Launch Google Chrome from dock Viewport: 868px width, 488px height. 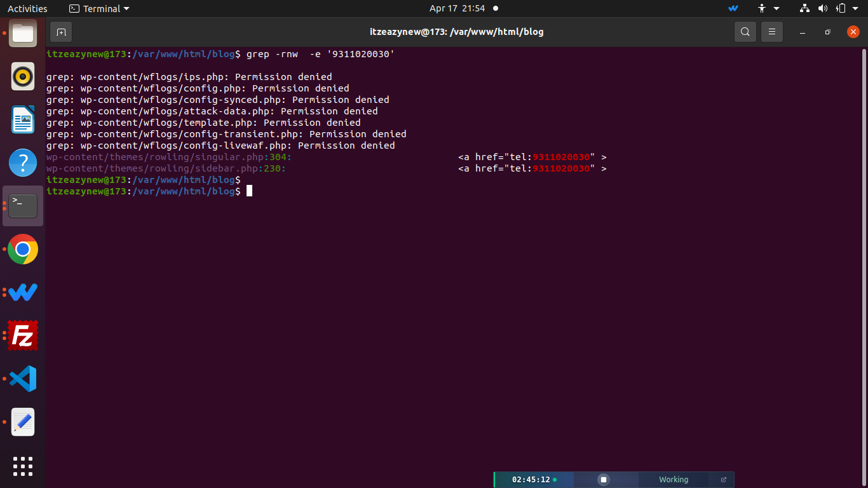coord(23,250)
